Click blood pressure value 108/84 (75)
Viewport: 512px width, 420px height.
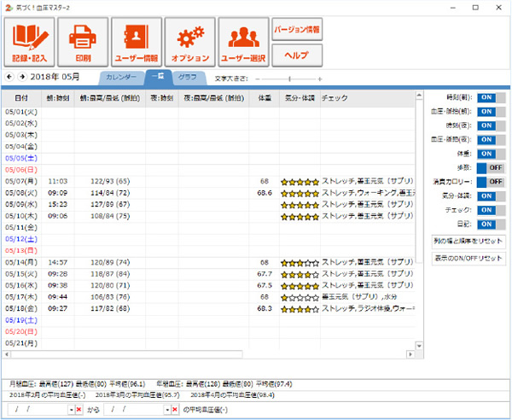[x=110, y=216]
